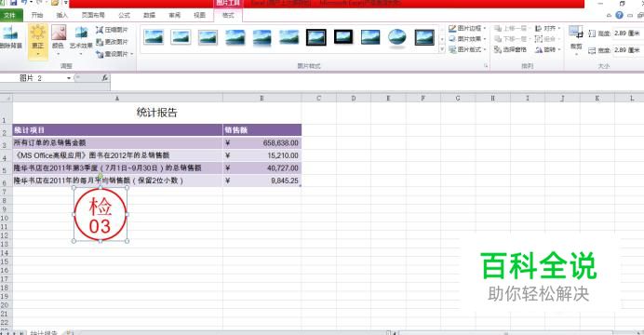Click the cell with value 15,210.00
Viewport: 644px width, 335px height.
click(x=262, y=155)
